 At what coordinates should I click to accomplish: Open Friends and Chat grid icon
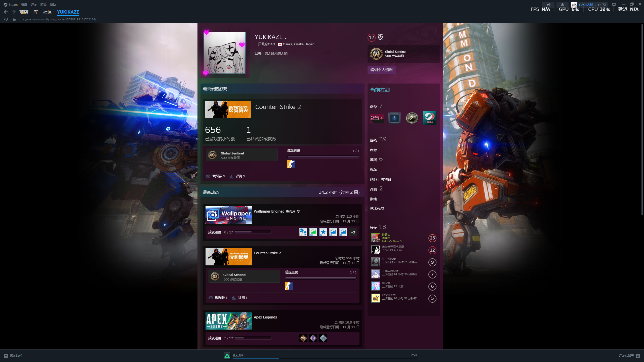pyautogui.click(x=638, y=356)
